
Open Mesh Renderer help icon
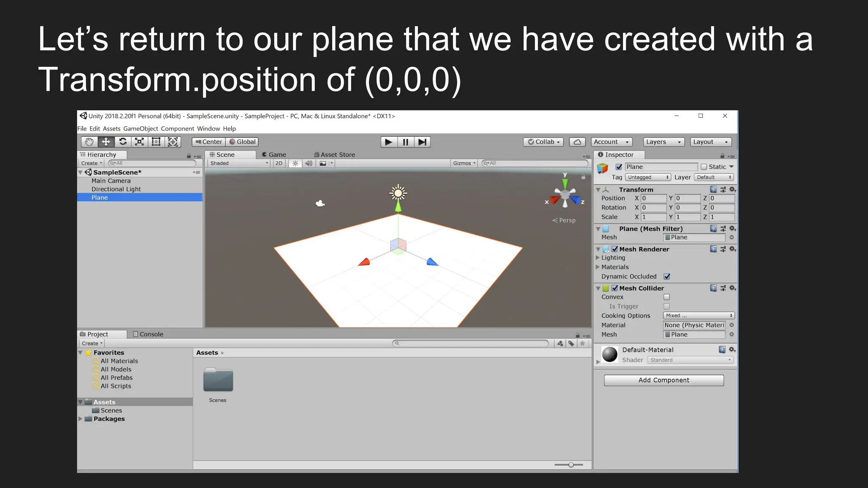[713, 249]
